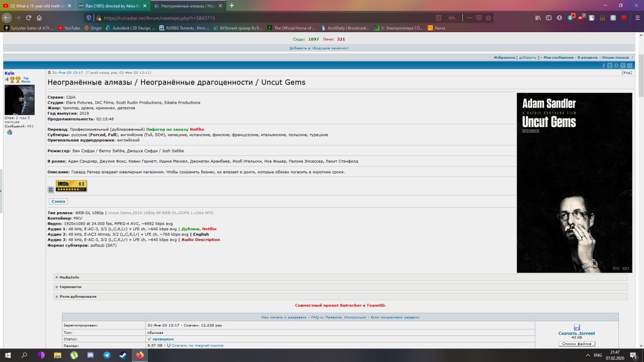644x362 pixels.
Task: Open the page actions three-dot menu
Action: click(x=469, y=18)
